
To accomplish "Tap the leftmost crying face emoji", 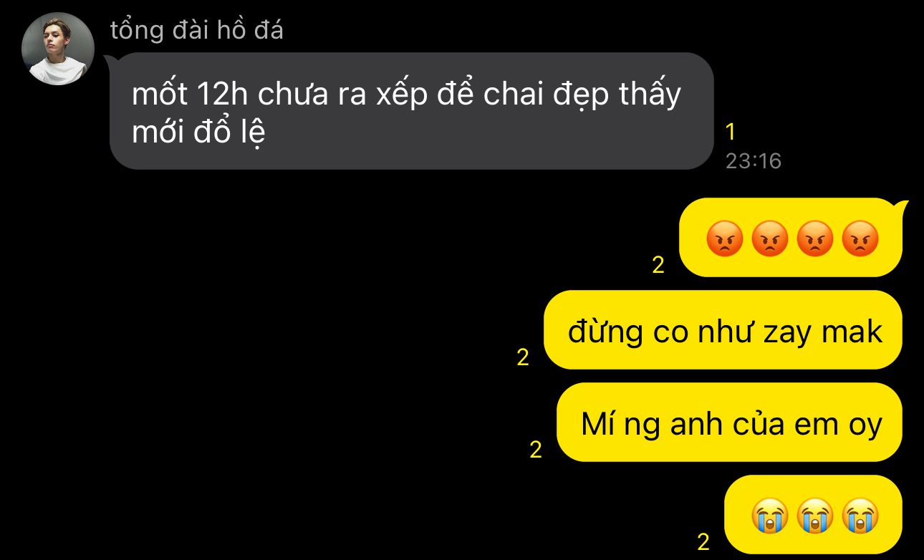I will click(769, 516).
